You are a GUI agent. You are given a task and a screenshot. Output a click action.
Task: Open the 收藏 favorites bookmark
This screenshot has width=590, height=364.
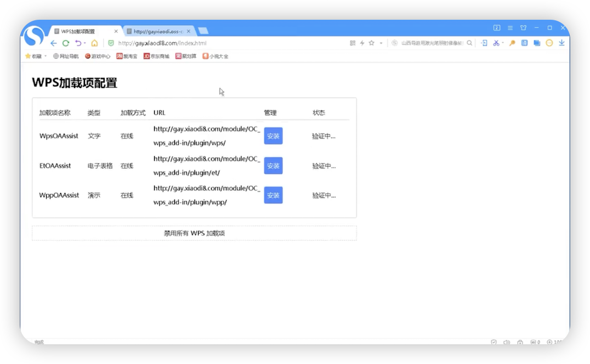pos(33,56)
